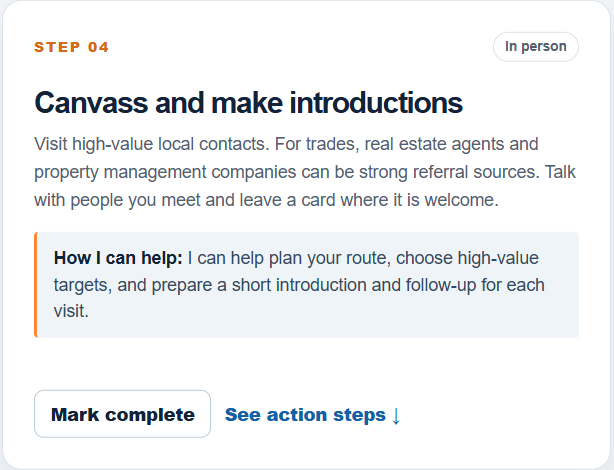Click the word Talk ending the second line
Screen dimensions: 614x470
(560, 172)
